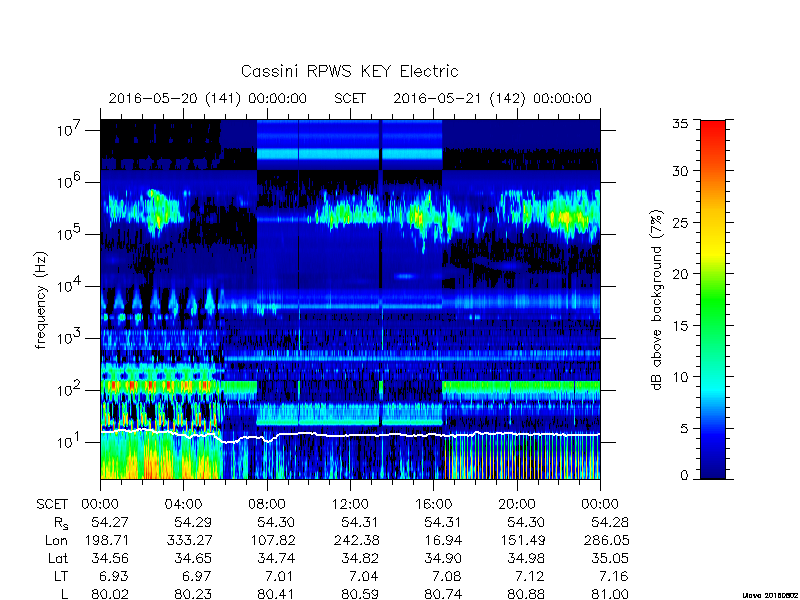Click the red top of the color bar
The height and width of the screenshot is (600, 800).
[713, 132]
